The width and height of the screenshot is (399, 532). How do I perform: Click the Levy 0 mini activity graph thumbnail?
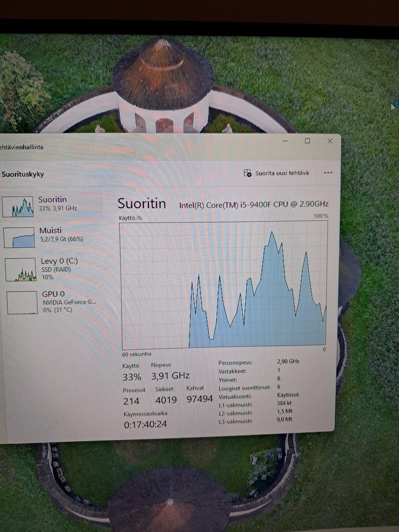click(x=21, y=269)
